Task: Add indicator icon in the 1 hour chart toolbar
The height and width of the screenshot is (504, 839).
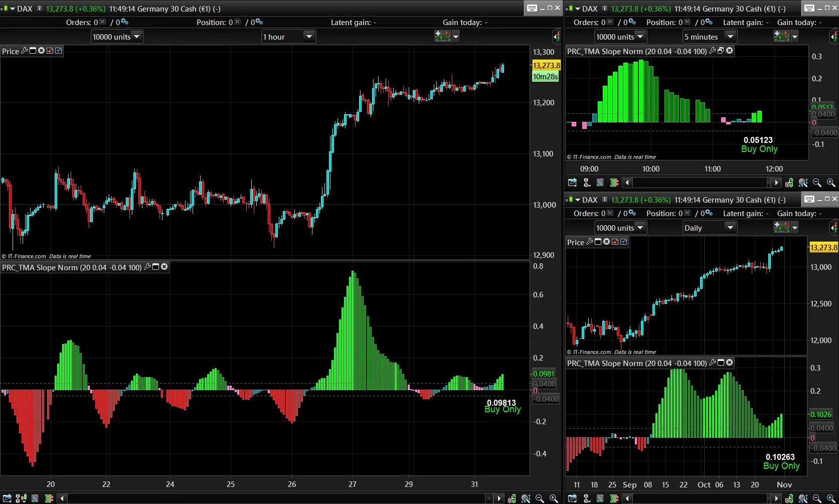Action: click(x=442, y=36)
